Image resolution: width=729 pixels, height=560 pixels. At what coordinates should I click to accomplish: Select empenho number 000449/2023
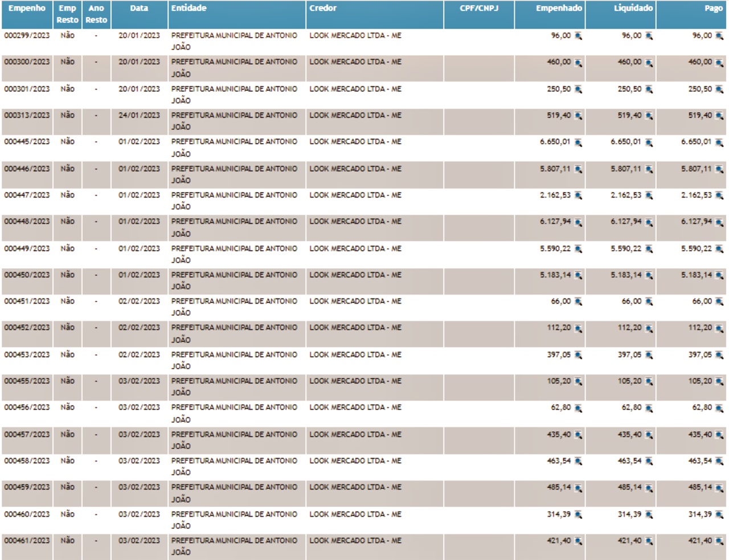pos(27,248)
